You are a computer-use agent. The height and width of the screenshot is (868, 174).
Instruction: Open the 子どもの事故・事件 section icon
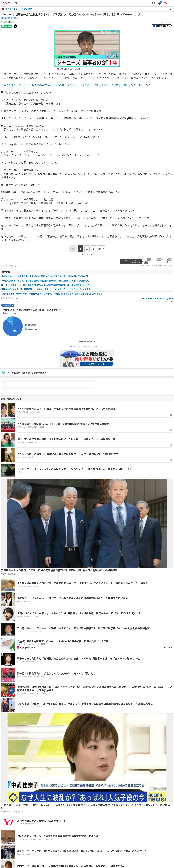pos(3,373)
